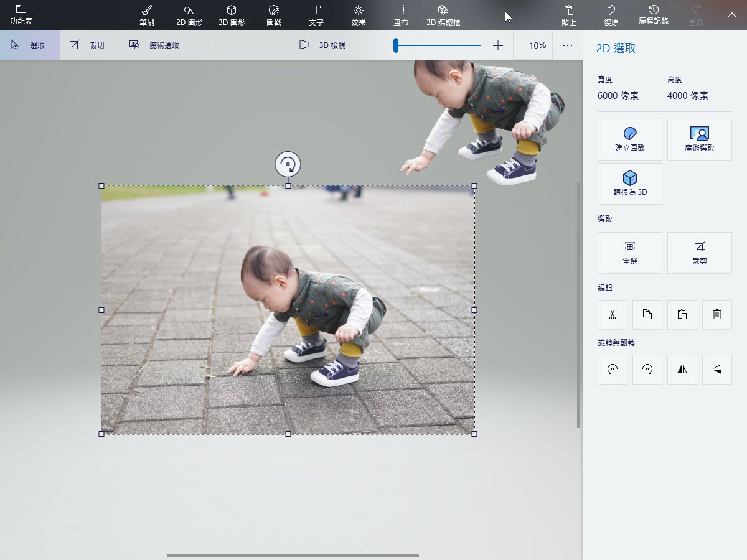Click the cut scissors icon under 編輯
The height and width of the screenshot is (560, 747).
613,315
